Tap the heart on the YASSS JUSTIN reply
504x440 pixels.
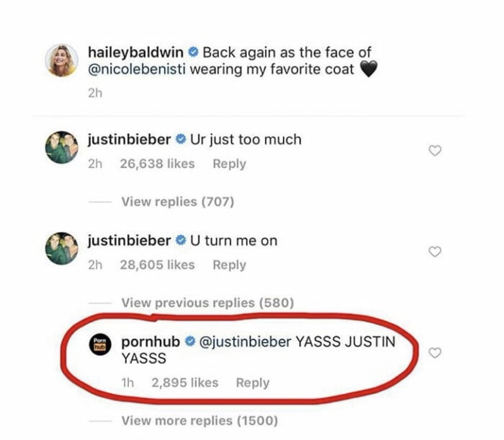(436, 354)
